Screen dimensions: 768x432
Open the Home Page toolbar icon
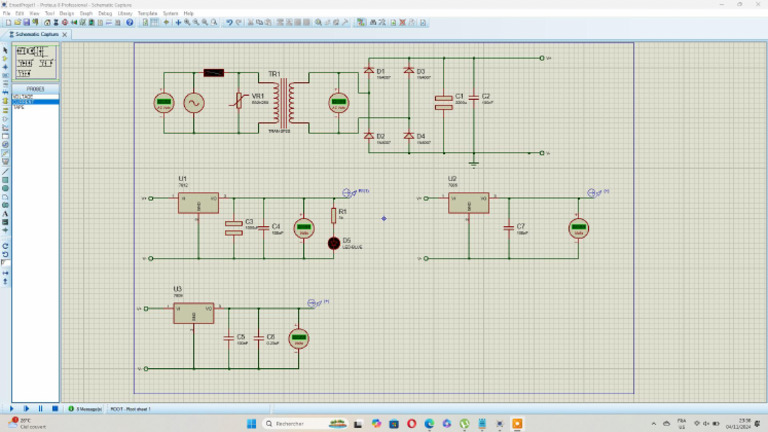click(x=47, y=23)
